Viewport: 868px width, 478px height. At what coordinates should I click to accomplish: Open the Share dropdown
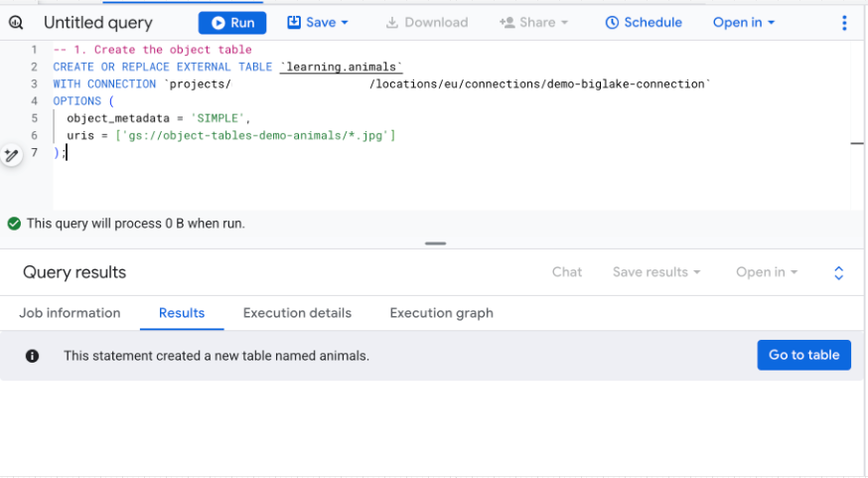(x=533, y=22)
